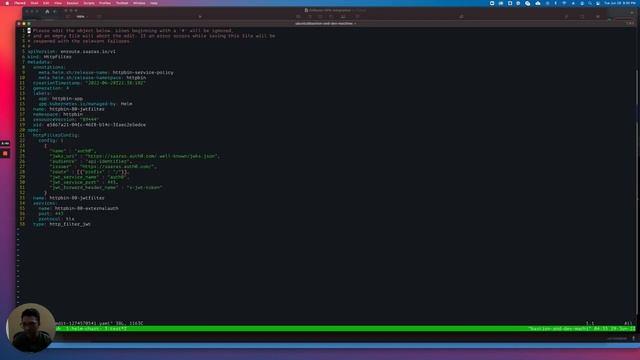Screen dimensions: 640x360
Task: Open the View menu
Action: tap(58, 3)
